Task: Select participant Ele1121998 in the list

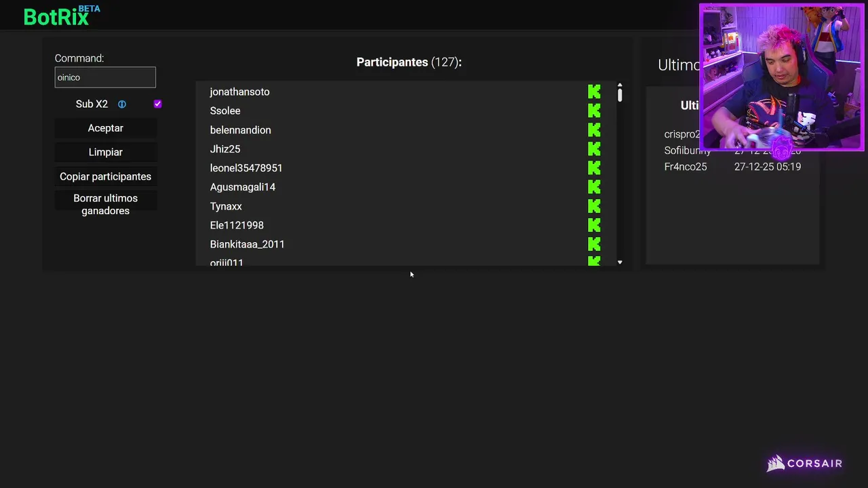Action: pos(237,225)
